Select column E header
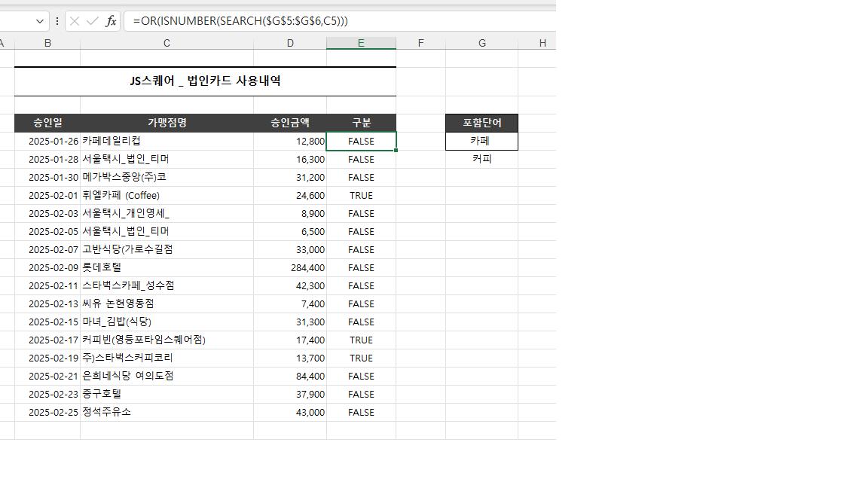The height and width of the screenshot is (488, 868). point(360,43)
